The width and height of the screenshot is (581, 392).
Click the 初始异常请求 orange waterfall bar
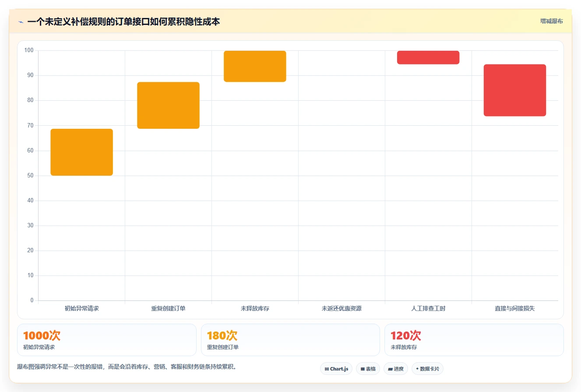(x=82, y=152)
